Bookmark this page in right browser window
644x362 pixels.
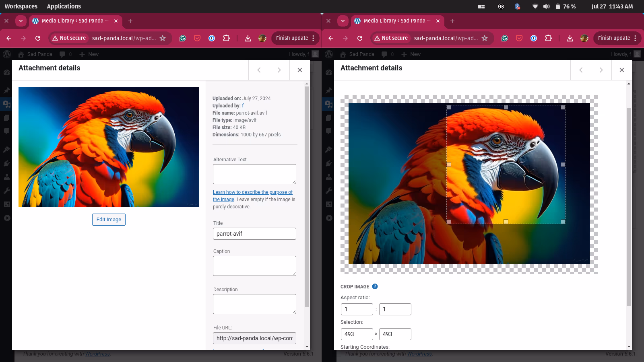485,38
